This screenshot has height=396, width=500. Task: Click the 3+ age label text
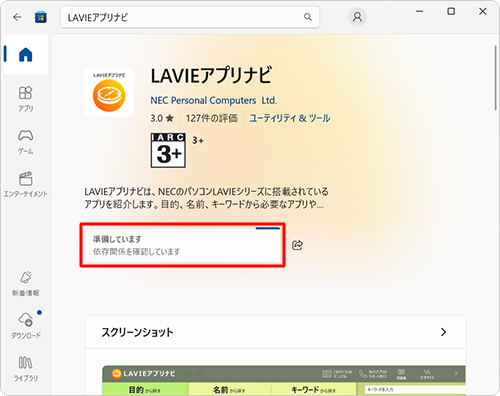[198, 141]
